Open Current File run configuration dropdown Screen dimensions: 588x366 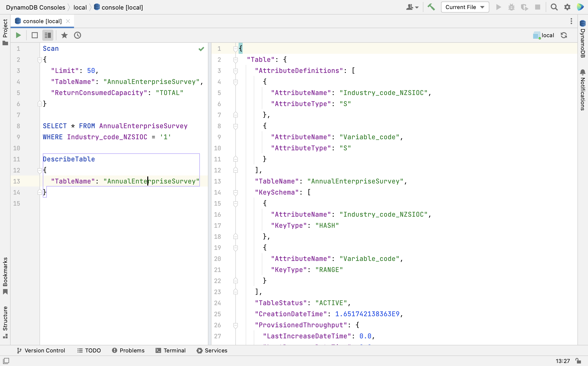coord(465,7)
